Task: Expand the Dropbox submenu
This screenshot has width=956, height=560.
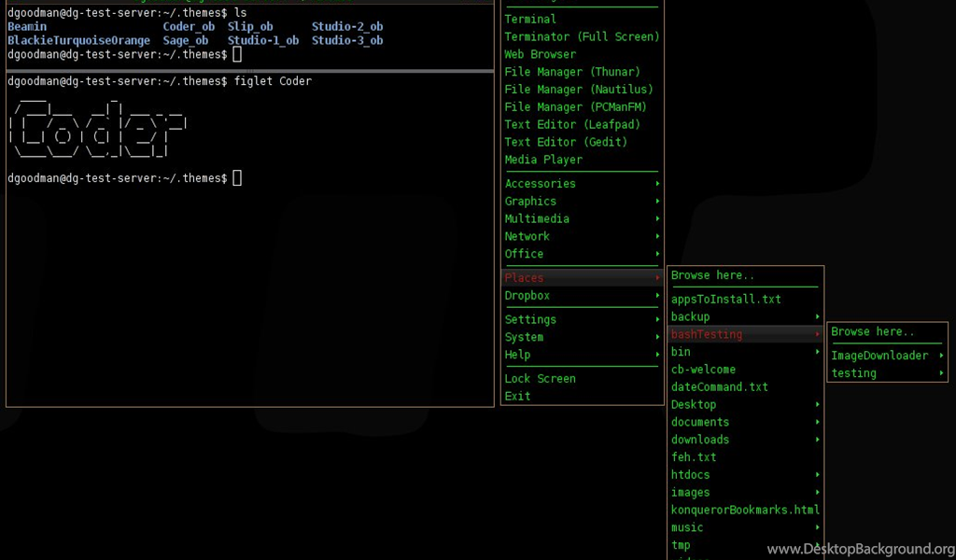Action: [582, 296]
